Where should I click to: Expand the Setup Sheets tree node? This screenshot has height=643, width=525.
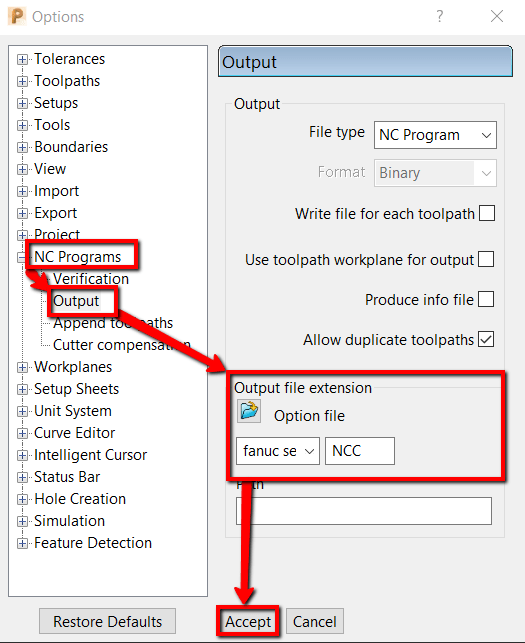click(22, 389)
